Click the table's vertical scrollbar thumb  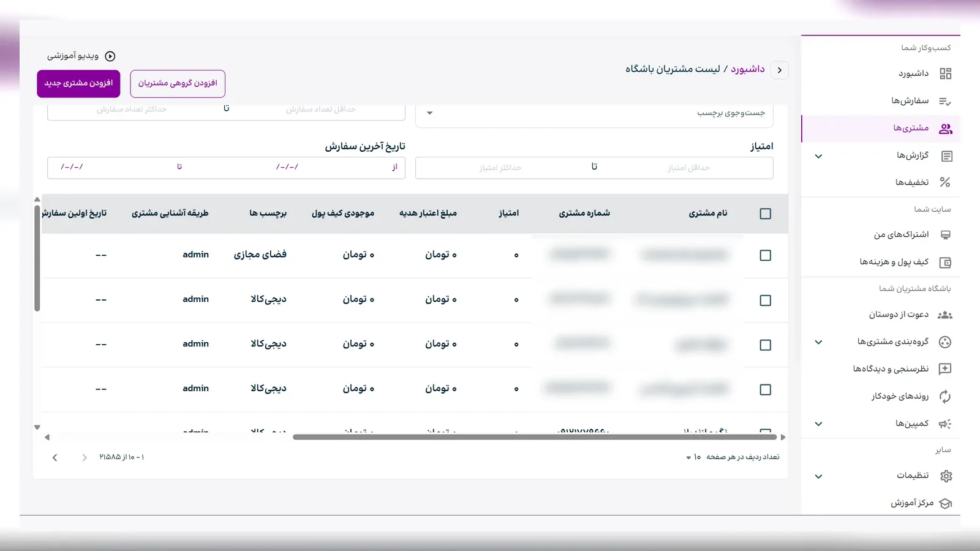[37, 258]
